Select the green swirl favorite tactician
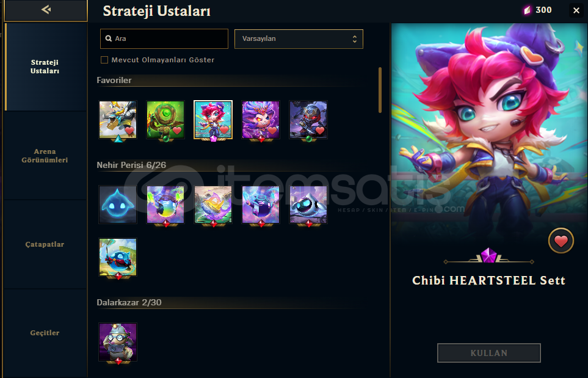 point(165,120)
